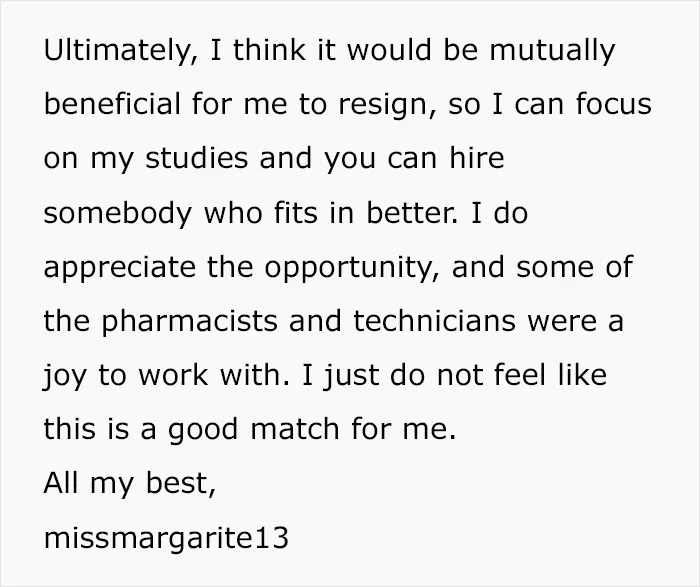The image size is (700, 587).
Task: Click the word "match"
Action: [295, 429]
